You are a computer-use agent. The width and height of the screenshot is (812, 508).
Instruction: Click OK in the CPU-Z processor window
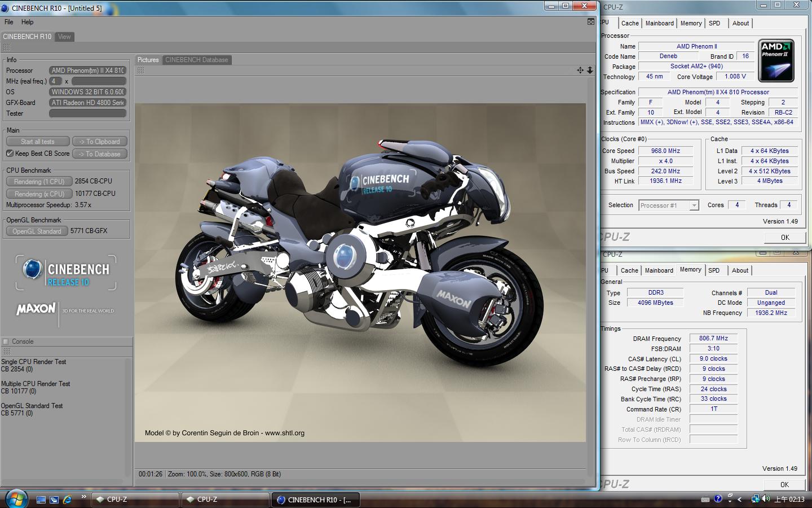click(785, 238)
